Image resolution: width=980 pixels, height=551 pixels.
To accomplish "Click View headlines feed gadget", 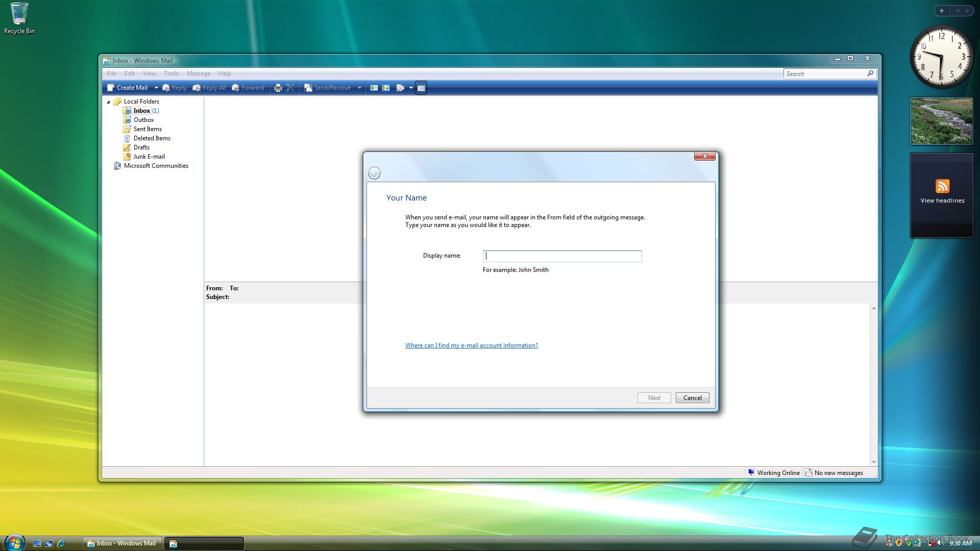I will [x=942, y=195].
